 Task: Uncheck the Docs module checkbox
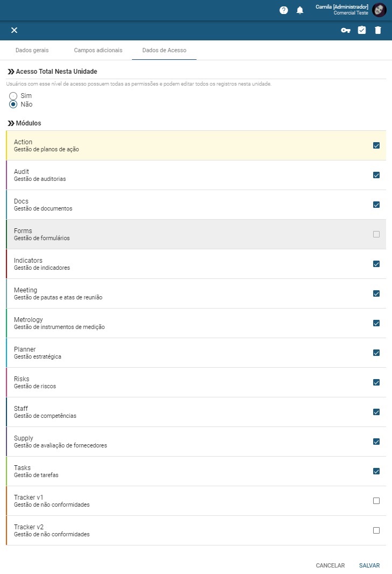click(x=376, y=205)
